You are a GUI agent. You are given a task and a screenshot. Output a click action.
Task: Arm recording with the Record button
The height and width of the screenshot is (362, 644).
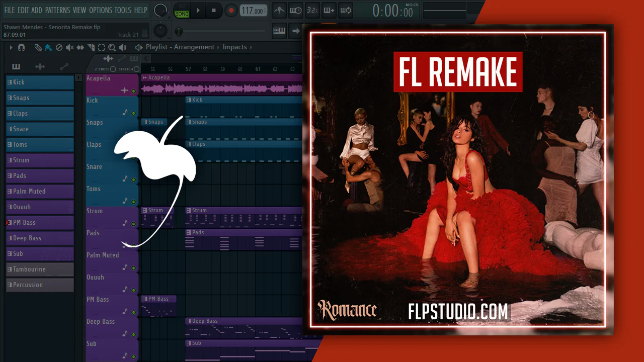point(231,11)
